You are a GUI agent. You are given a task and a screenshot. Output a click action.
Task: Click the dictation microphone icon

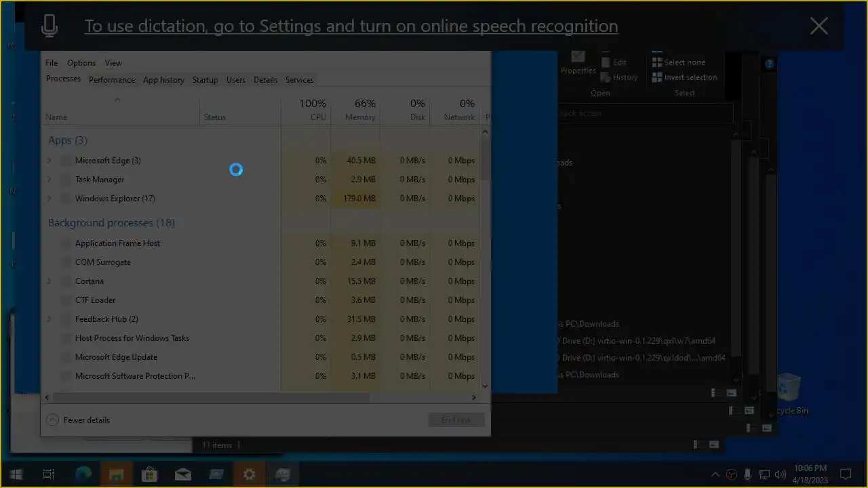pos(49,26)
